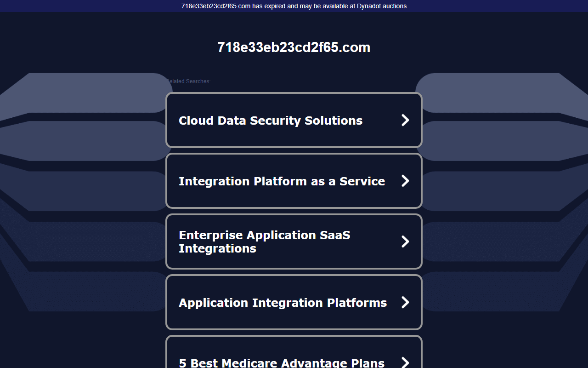Open Integration Platform as a Service link

pos(294,181)
